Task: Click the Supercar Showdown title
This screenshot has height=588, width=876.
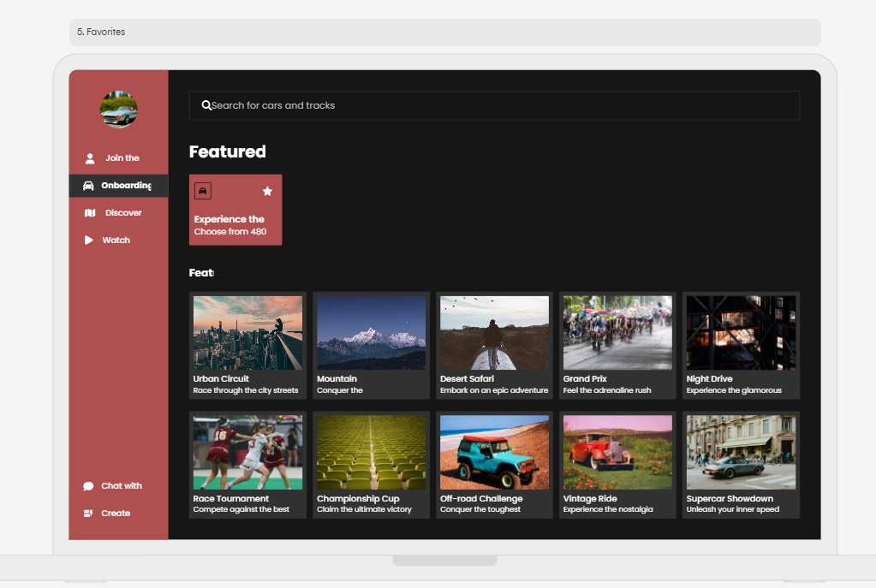Action: pos(730,498)
